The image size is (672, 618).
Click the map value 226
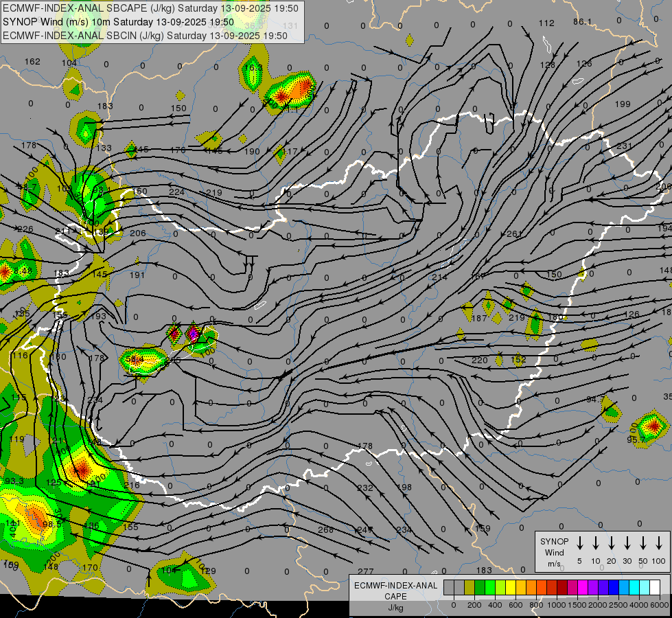tap(25, 229)
